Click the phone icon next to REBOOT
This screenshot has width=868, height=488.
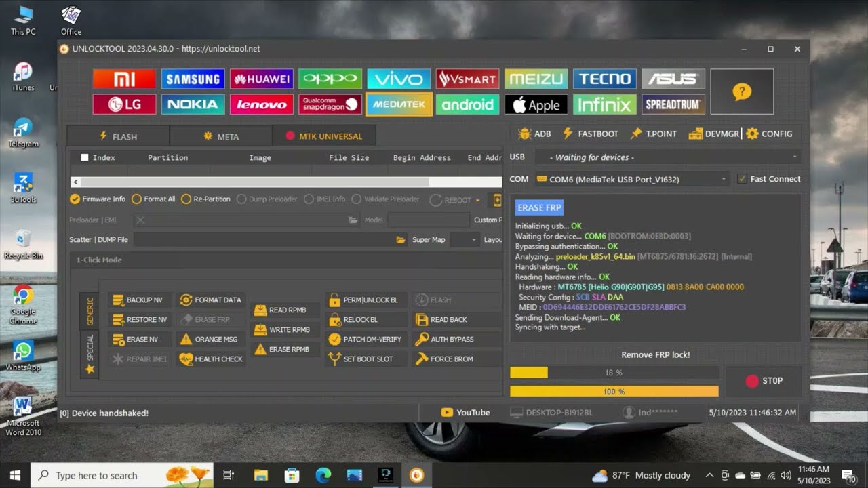[x=497, y=200]
